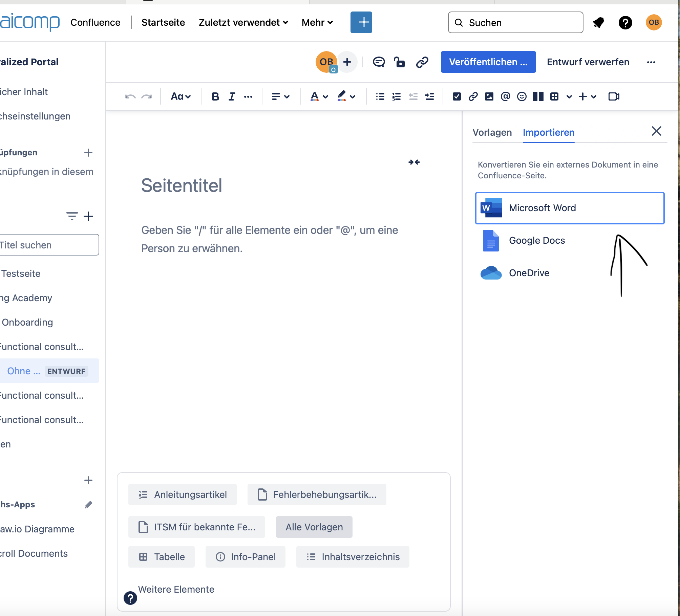The width and height of the screenshot is (680, 616).
Task: Open the Mehr menu
Action: click(x=317, y=22)
